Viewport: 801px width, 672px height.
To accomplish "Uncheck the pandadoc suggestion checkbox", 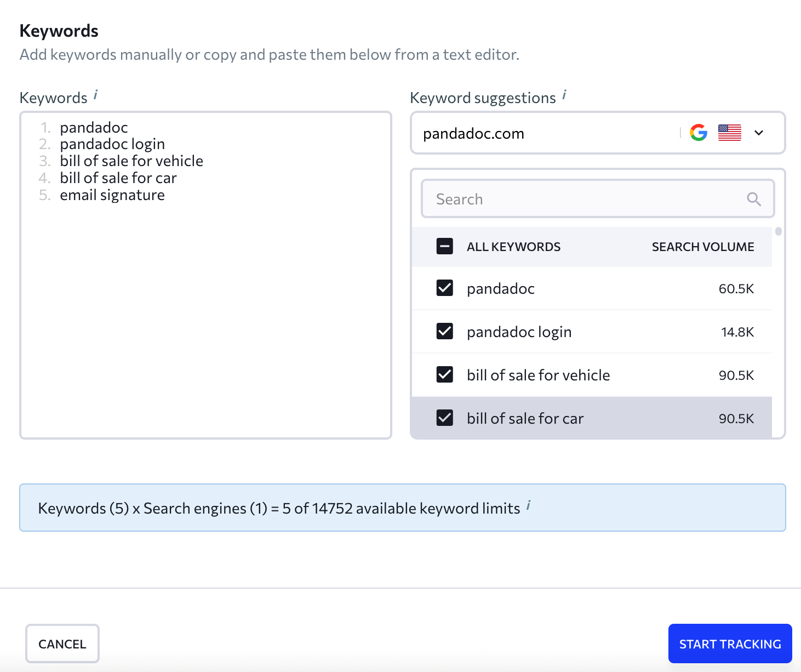I will pyautogui.click(x=445, y=288).
